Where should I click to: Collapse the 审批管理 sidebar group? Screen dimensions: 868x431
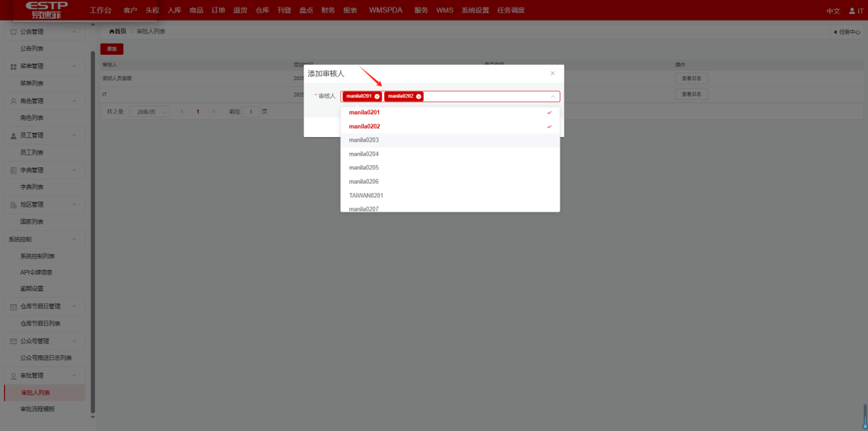[75, 375]
